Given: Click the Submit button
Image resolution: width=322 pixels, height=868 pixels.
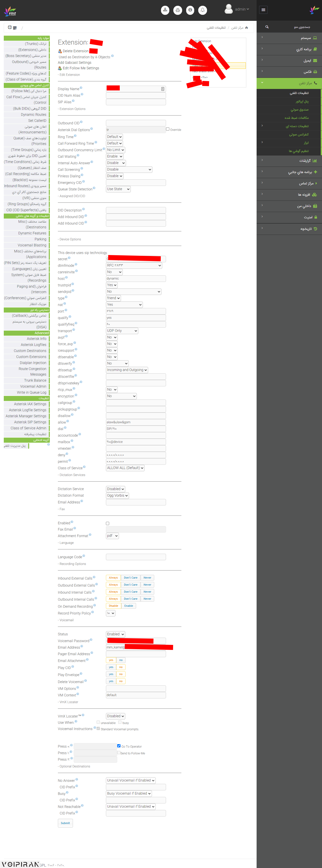Looking at the screenshot, I should tap(65, 823).
